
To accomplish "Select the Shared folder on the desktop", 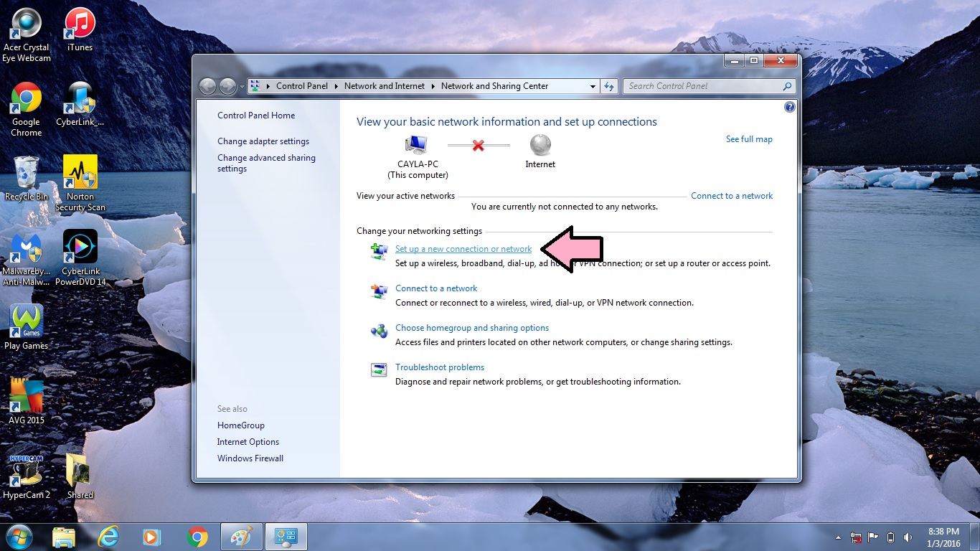I will point(80,478).
